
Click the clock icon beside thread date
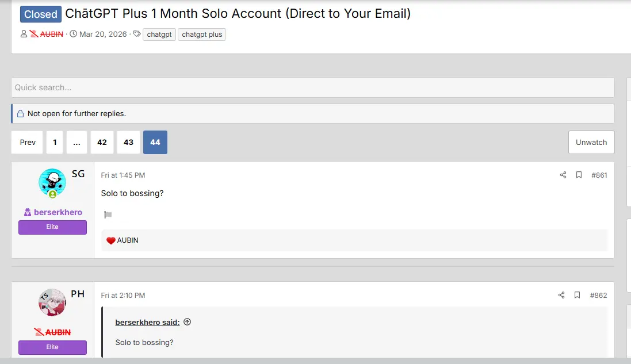point(73,34)
